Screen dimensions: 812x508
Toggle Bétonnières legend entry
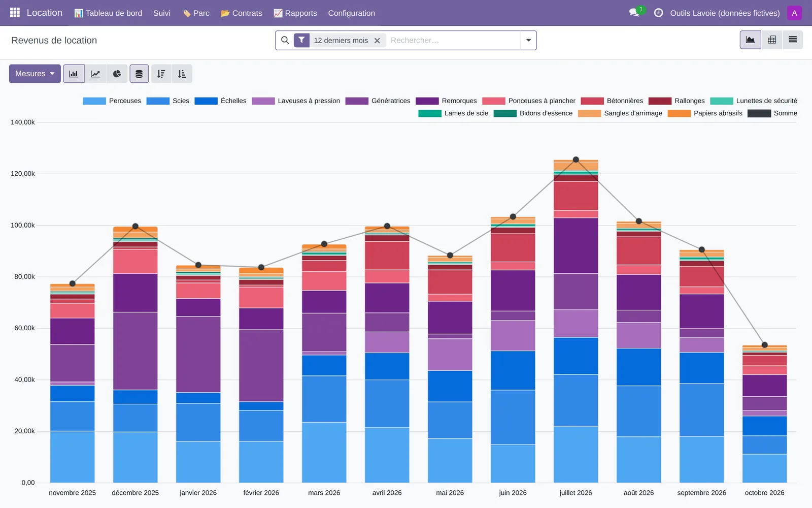click(x=612, y=101)
